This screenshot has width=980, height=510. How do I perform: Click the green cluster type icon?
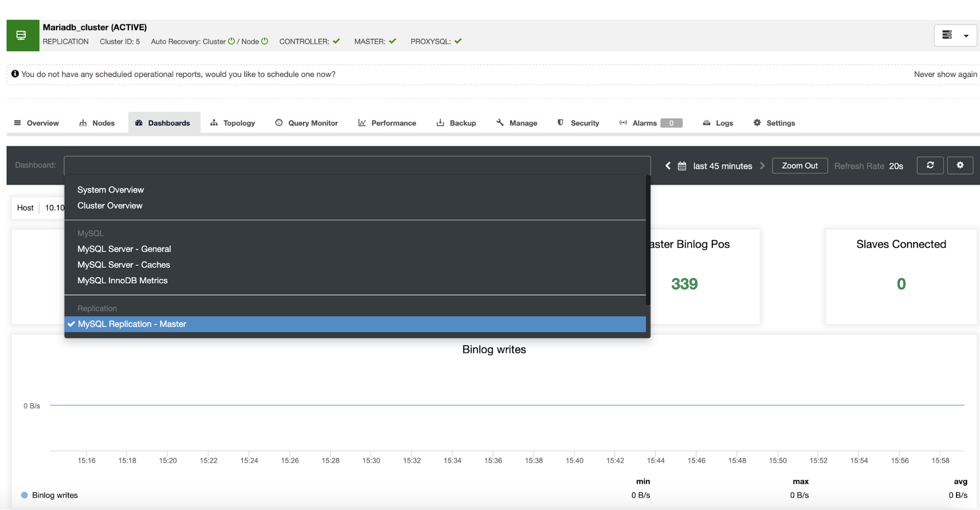click(x=23, y=35)
